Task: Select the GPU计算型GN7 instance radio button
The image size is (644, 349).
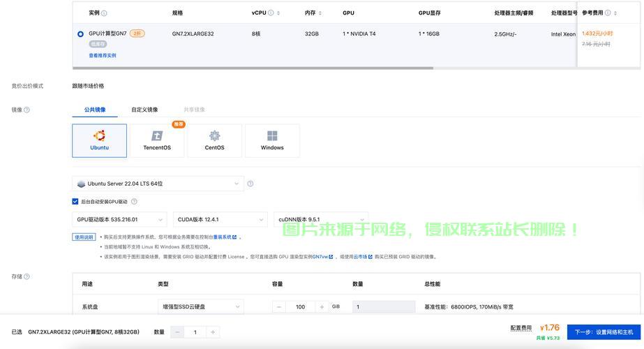Action: [80, 34]
